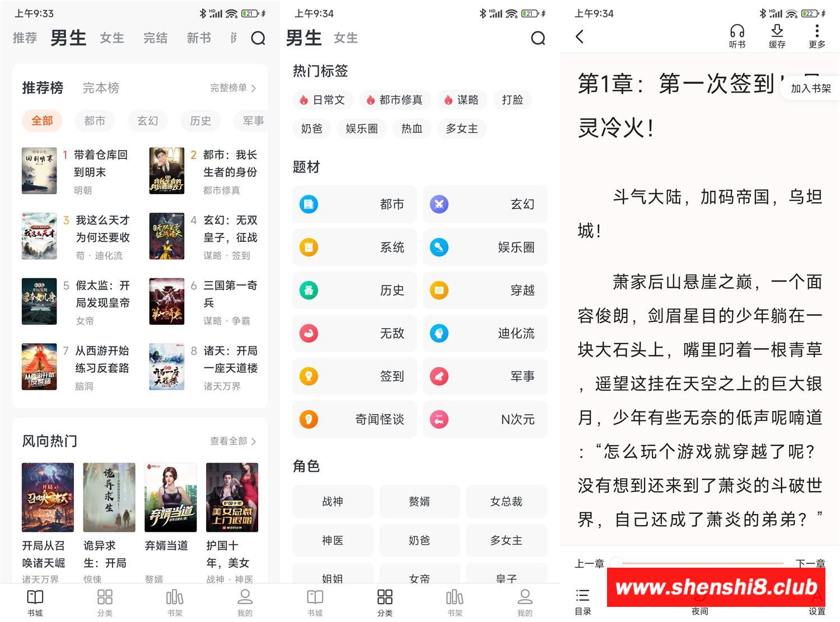840x622 pixels.
Task: Open 书架 bookshelf in the left screen nav
Action: click(175, 602)
